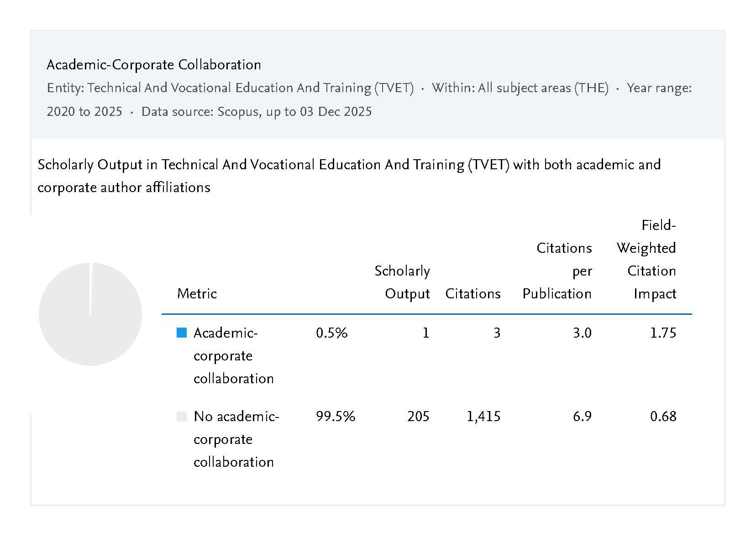Click the Entity TVET subtitle text
This screenshot has width=756, height=537.
tap(230, 88)
